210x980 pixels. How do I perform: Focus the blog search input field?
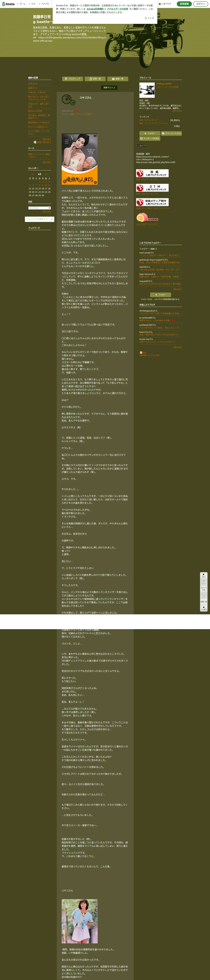[37, 219]
